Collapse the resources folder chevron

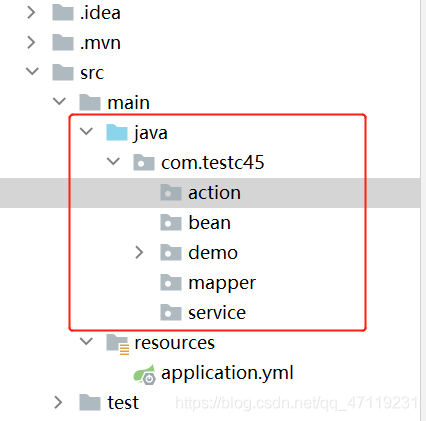coord(86,341)
